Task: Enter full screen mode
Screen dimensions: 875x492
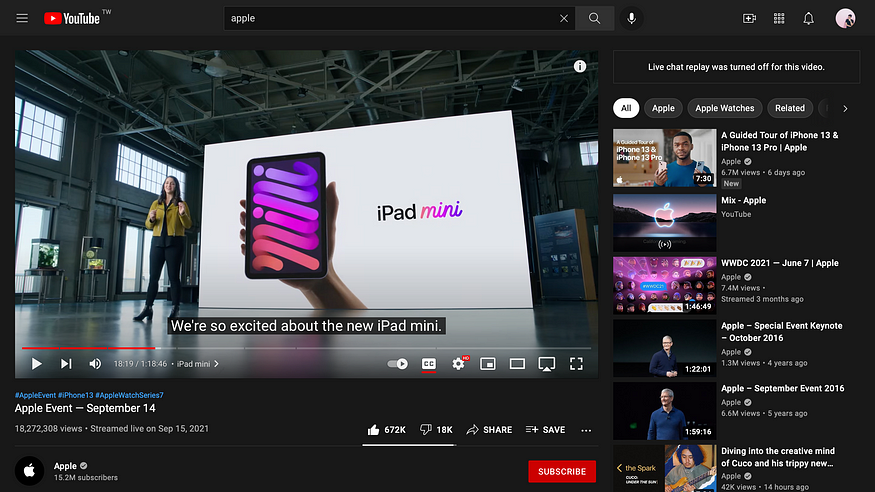Action: point(576,364)
